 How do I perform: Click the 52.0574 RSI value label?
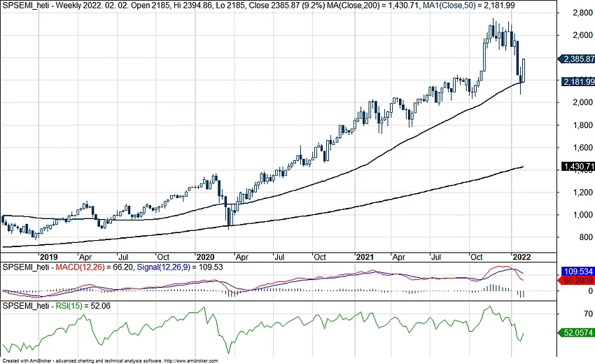pyautogui.click(x=577, y=332)
